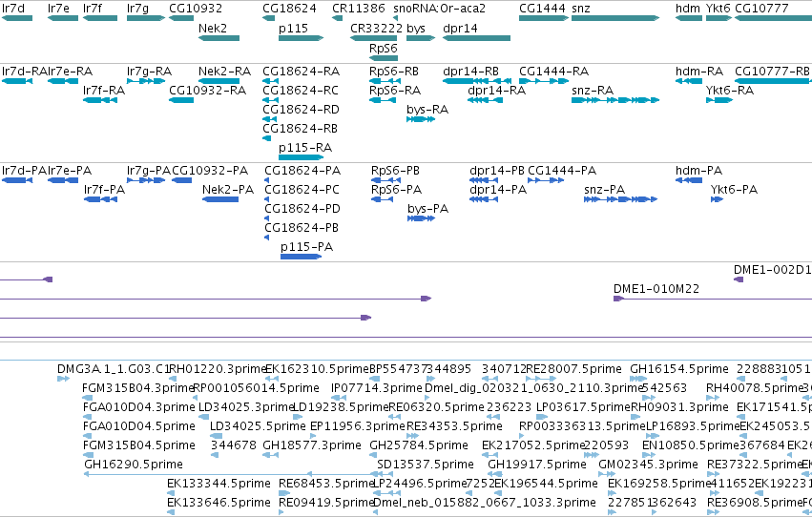Screen dimensions: 812x517
Task: Click the snz-RA transcript glyph
Action: click(615, 100)
